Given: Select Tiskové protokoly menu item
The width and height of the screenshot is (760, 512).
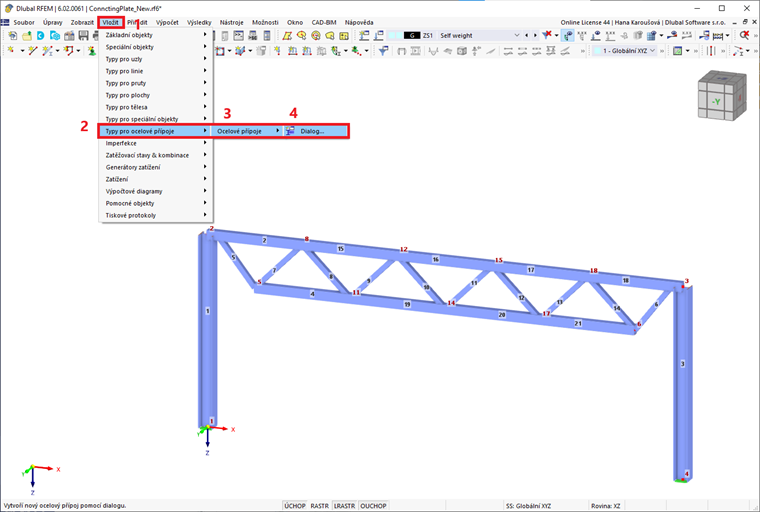Looking at the screenshot, I should pyautogui.click(x=155, y=215).
